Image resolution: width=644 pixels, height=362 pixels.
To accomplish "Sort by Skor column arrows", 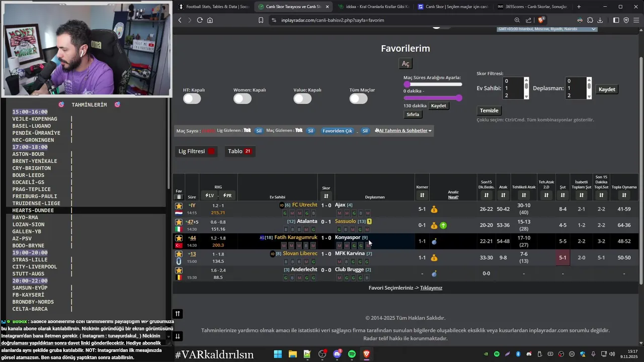I will 326,196.
